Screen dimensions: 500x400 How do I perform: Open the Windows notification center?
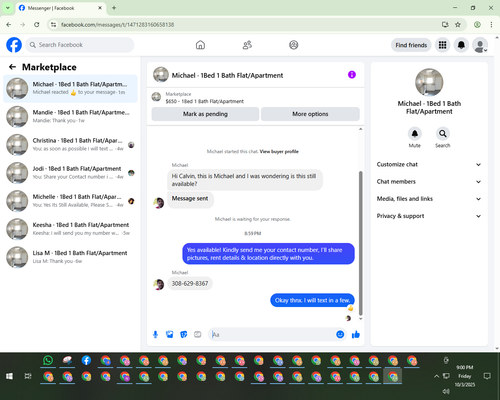(487, 376)
